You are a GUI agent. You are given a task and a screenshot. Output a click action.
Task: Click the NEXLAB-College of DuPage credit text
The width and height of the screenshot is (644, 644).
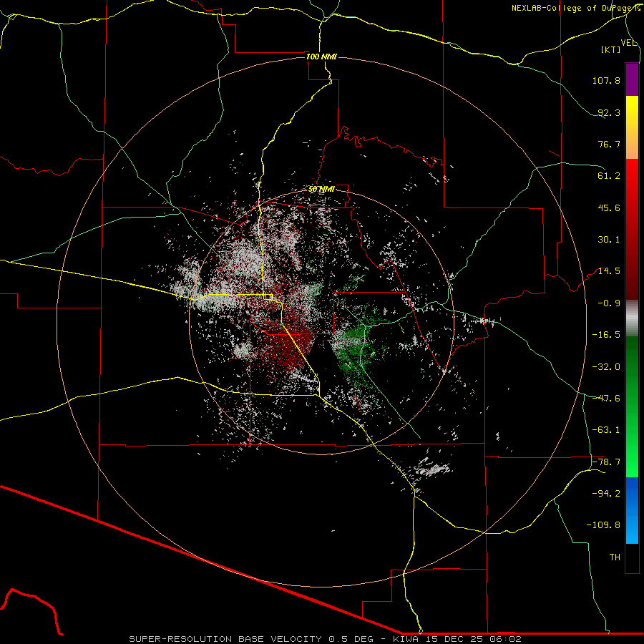(575, 8)
